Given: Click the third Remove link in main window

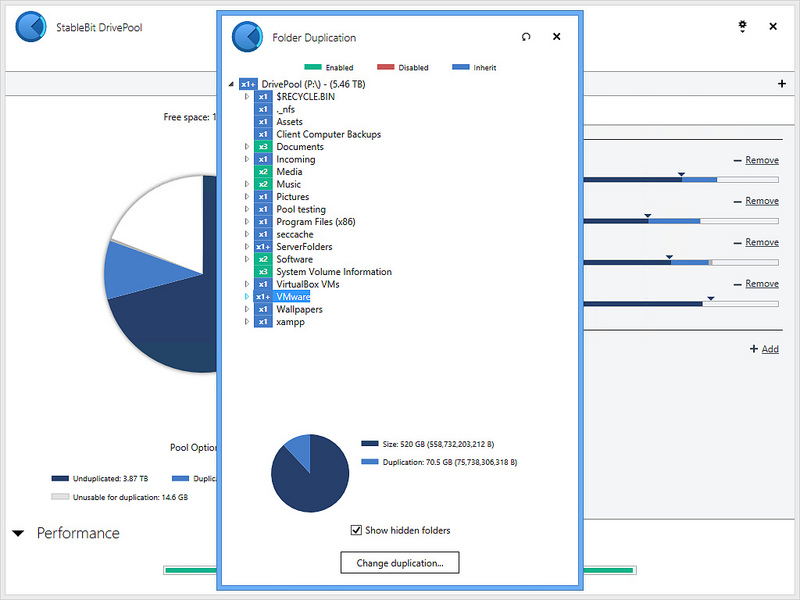Looking at the screenshot, I should pyautogui.click(x=762, y=242).
